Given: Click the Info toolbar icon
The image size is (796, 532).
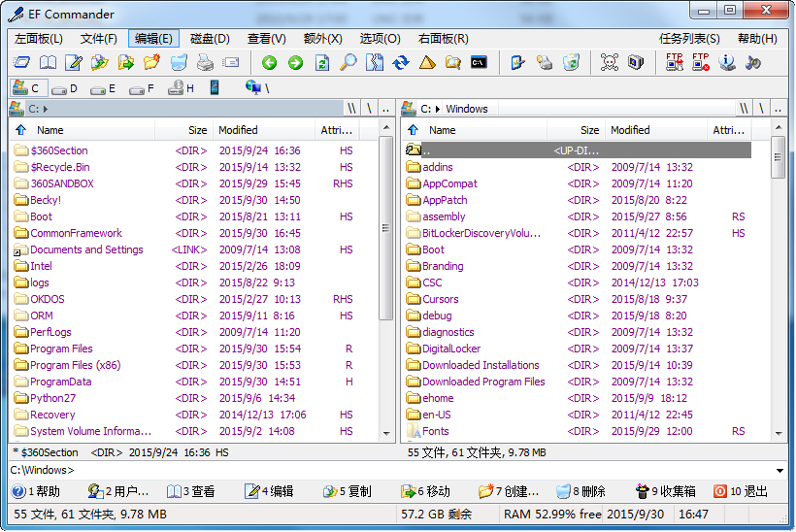Looking at the screenshot, I should (727, 62).
